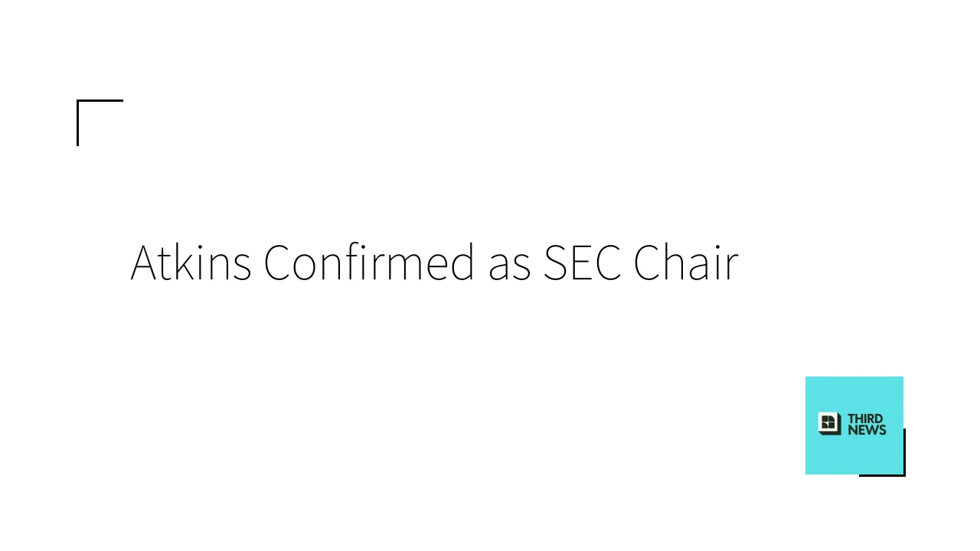980x551 pixels.
Task: Select the vertical line of the top-left bracket
Action: pyautogui.click(x=77, y=122)
